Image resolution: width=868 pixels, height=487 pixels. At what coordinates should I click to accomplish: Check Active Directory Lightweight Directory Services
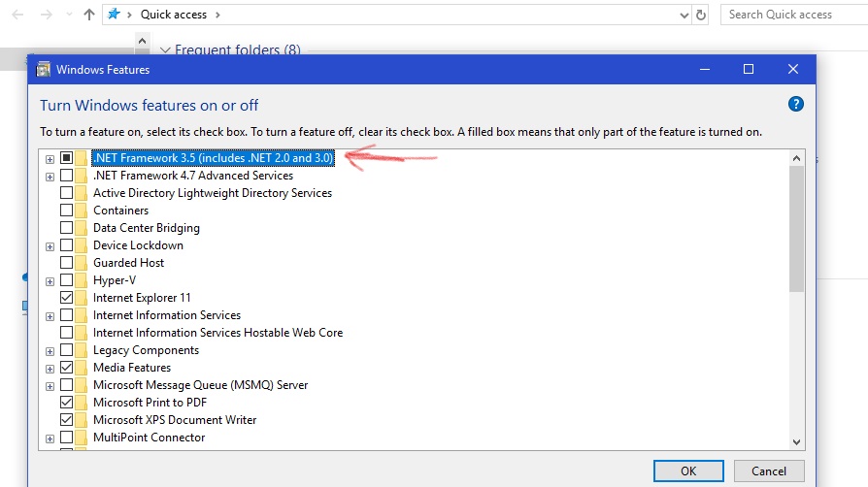click(66, 193)
